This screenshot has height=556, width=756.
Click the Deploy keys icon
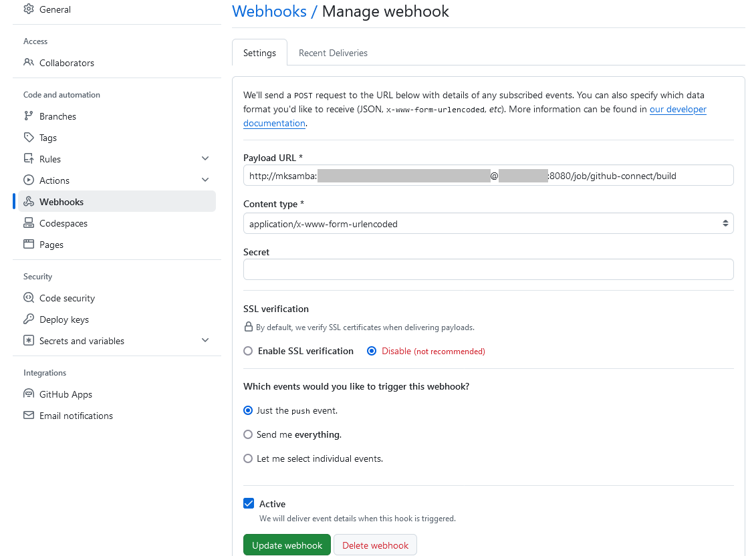tap(28, 319)
